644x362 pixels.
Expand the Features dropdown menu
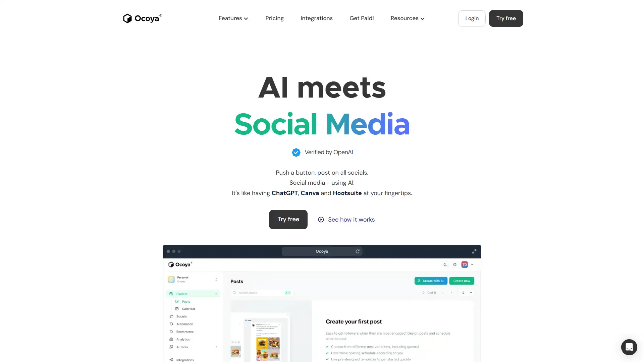click(x=233, y=18)
